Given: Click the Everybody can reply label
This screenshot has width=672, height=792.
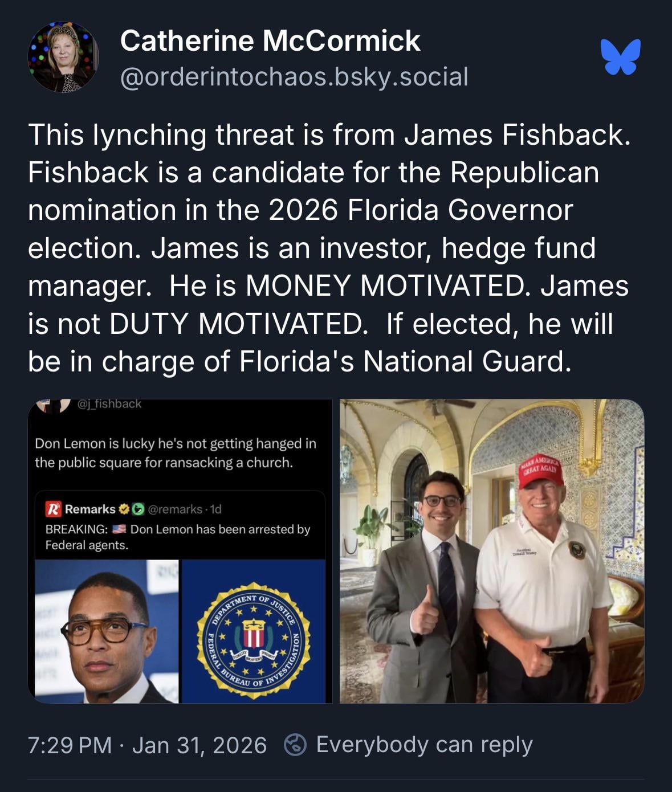Looking at the screenshot, I should click(425, 745).
